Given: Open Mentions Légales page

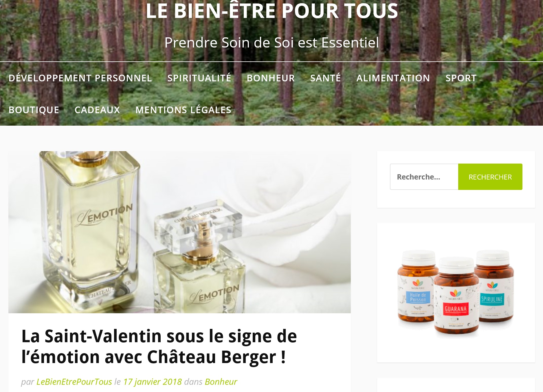Looking at the screenshot, I should coord(184,110).
